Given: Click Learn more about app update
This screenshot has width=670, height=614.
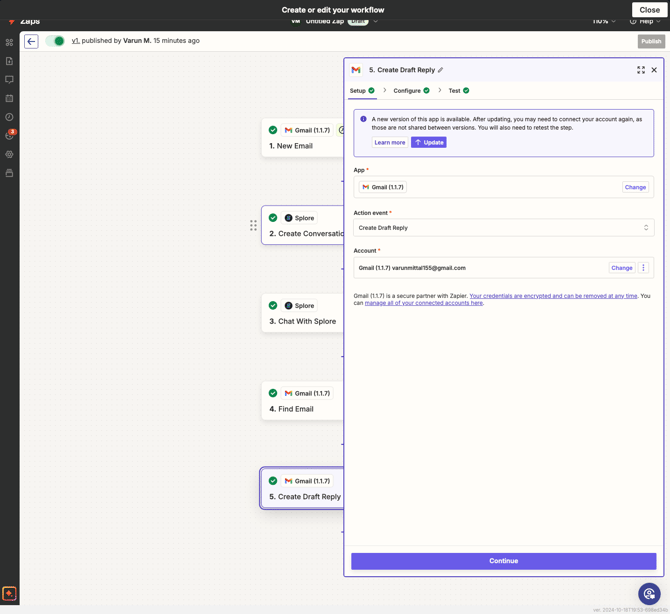Looking at the screenshot, I should coord(390,143).
